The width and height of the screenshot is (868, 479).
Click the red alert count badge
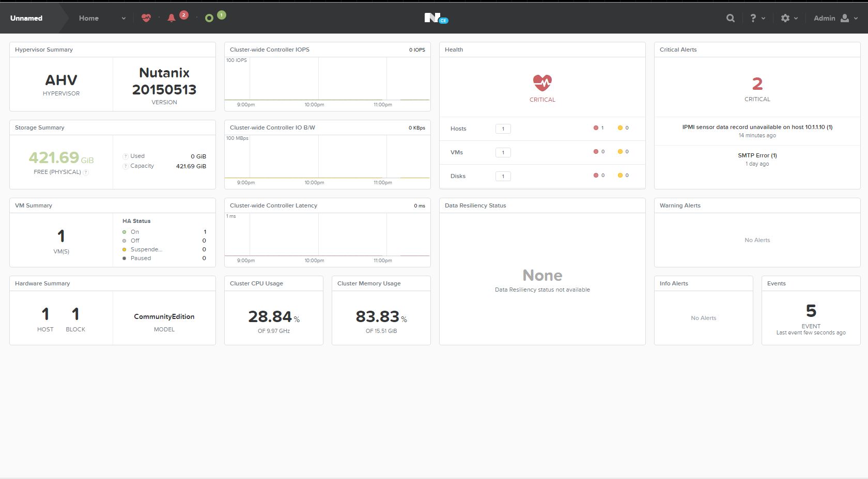click(x=183, y=15)
